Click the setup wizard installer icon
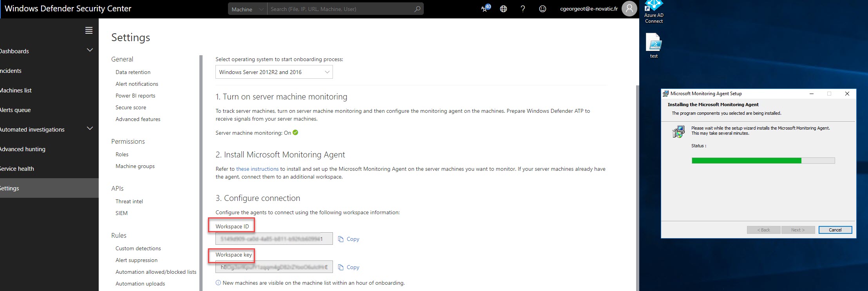The height and width of the screenshot is (291, 868). [x=678, y=132]
